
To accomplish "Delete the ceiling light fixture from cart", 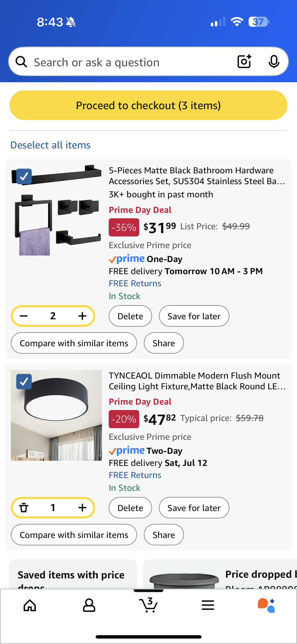I will coord(130,508).
